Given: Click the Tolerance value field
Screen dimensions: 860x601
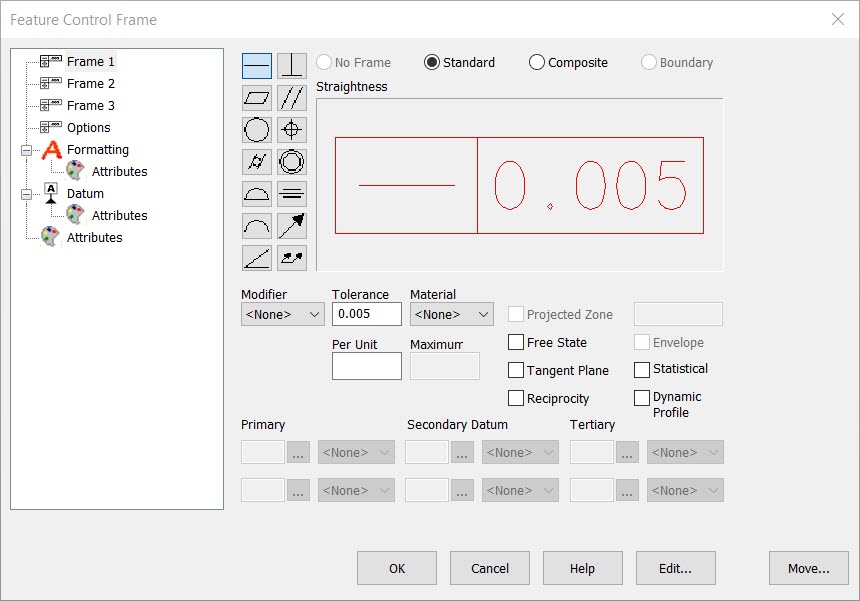Looking at the screenshot, I should [x=366, y=313].
